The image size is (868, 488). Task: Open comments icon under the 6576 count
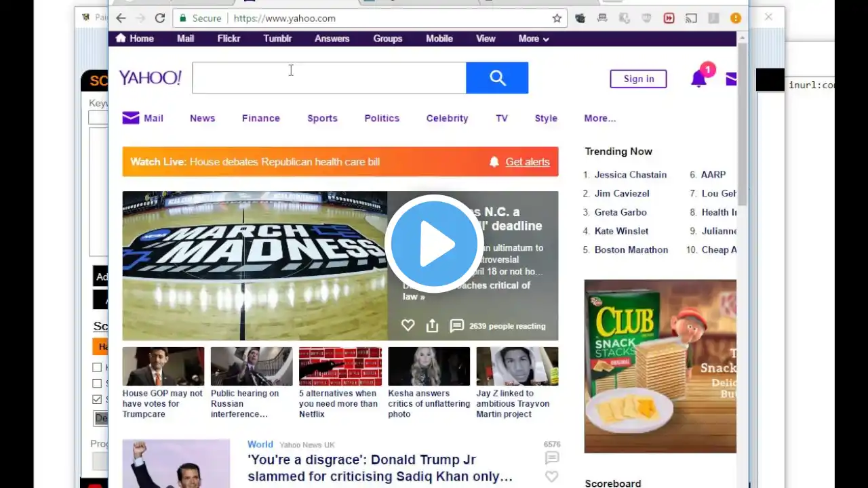pyautogui.click(x=552, y=458)
